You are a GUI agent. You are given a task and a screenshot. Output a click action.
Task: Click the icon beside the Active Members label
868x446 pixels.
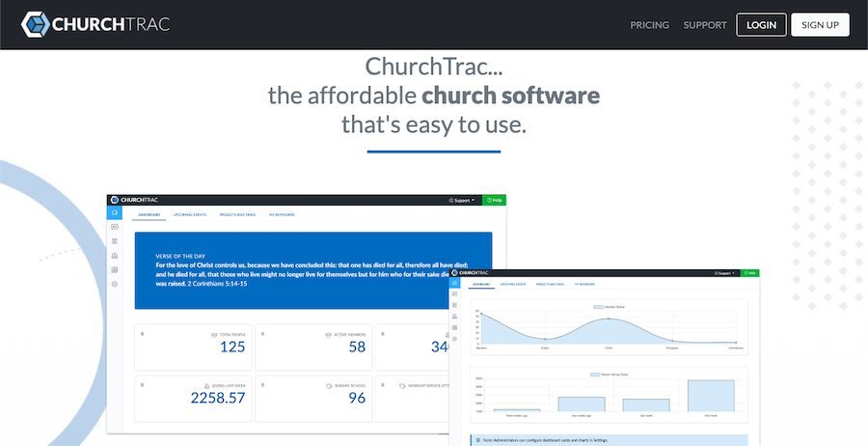tap(328, 335)
